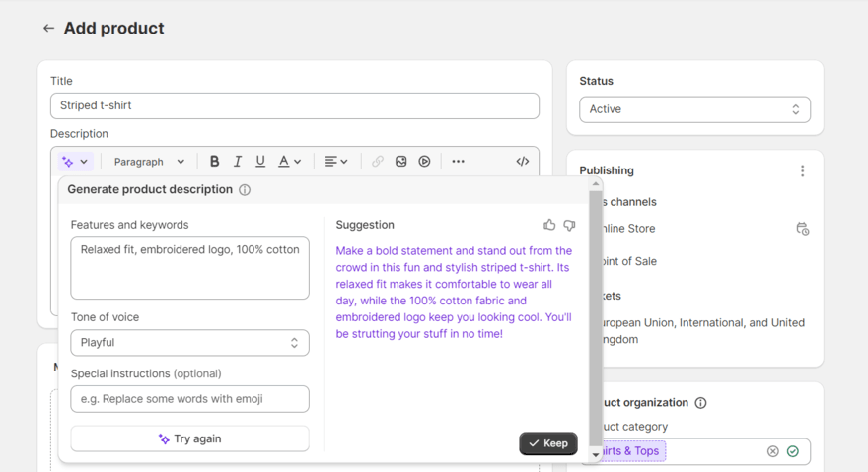Insert a video into description
868x472 pixels.
tap(424, 161)
